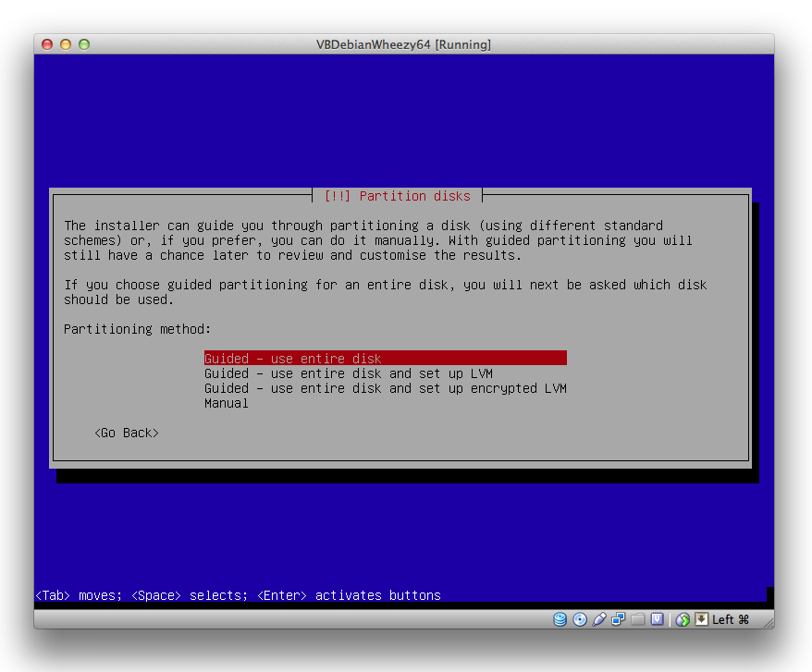Open the optical disc drive icon
This screenshot has height=672, width=812.
coord(580,619)
